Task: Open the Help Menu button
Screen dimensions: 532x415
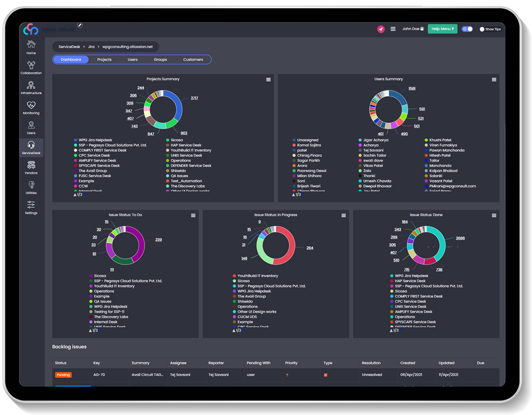Action: 442,29
